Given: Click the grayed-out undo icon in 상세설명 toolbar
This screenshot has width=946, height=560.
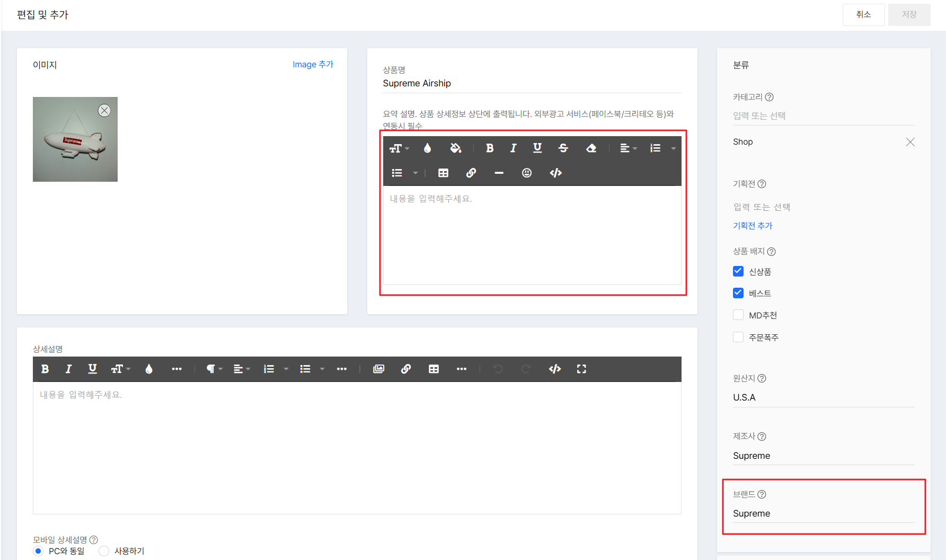Looking at the screenshot, I should click(x=498, y=369).
